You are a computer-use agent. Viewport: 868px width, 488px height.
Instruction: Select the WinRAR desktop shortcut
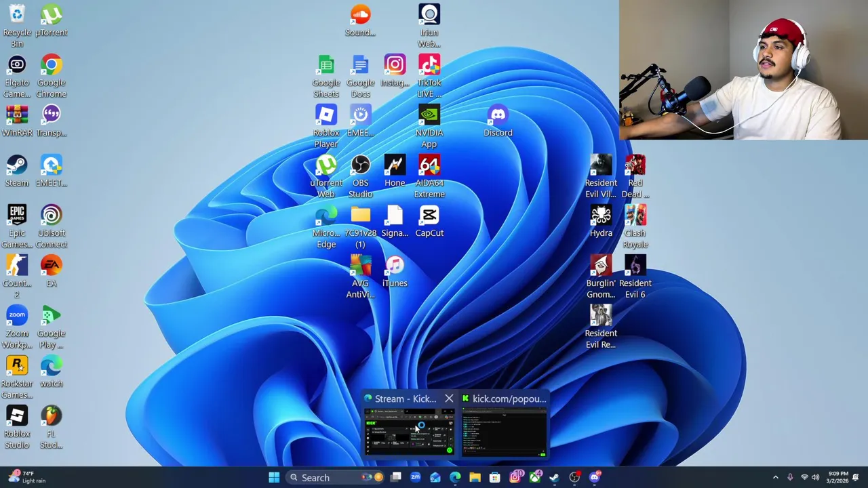[17, 121]
